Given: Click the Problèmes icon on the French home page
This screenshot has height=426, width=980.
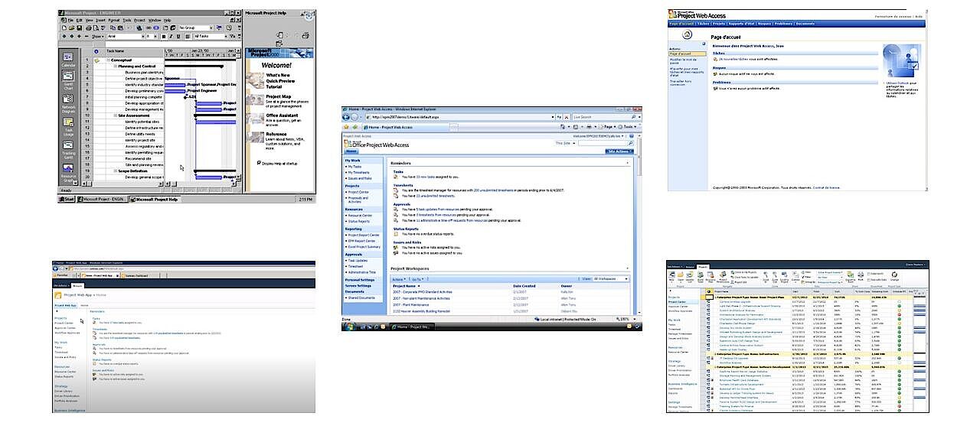Looking at the screenshot, I should point(715,88).
